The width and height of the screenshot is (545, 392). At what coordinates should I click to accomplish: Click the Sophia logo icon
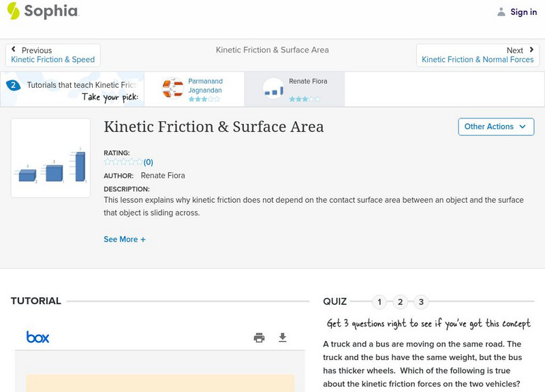click(13, 11)
